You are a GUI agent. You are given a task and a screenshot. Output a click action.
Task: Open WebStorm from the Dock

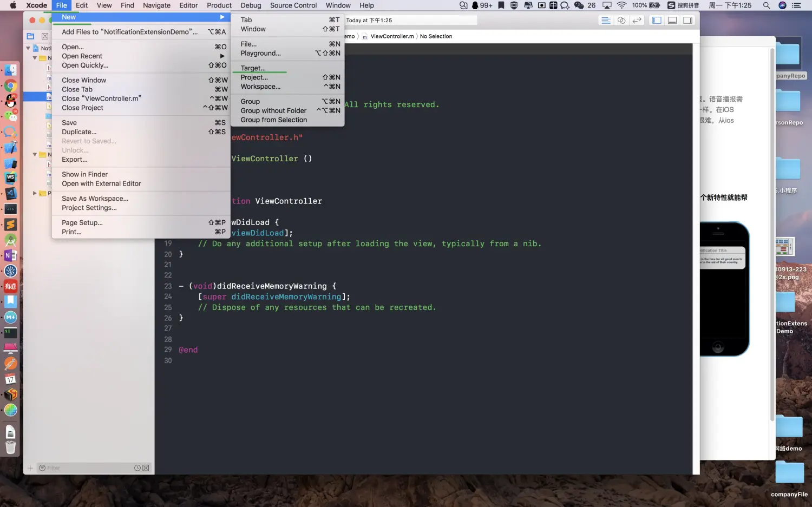pyautogui.click(x=10, y=178)
